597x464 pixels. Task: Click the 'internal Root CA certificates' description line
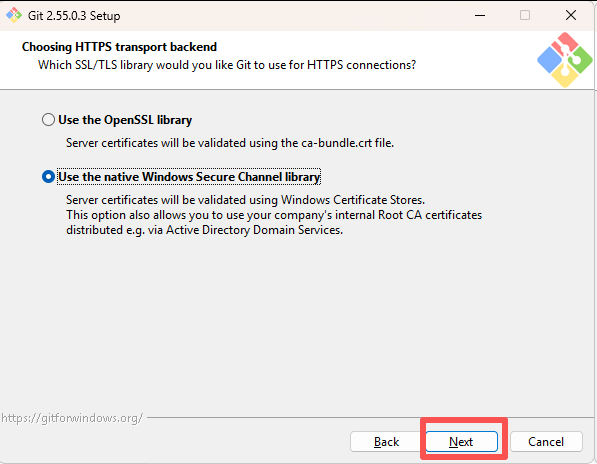(274, 215)
